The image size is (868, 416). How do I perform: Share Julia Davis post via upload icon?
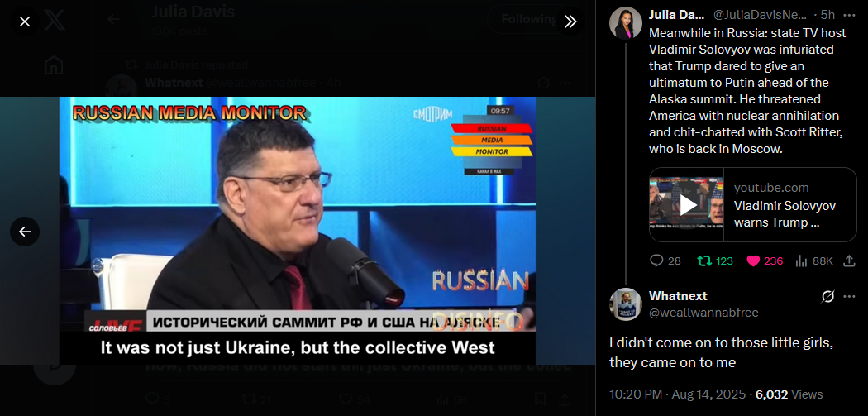click(849, 261)
